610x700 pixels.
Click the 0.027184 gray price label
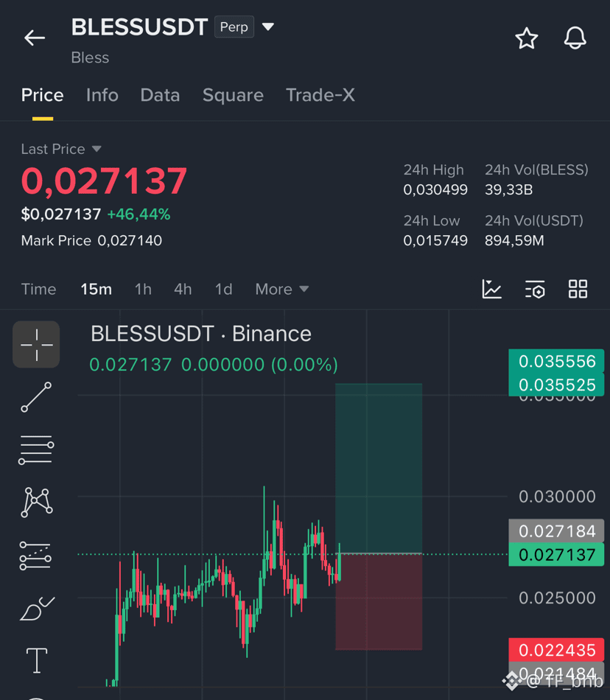556,531
